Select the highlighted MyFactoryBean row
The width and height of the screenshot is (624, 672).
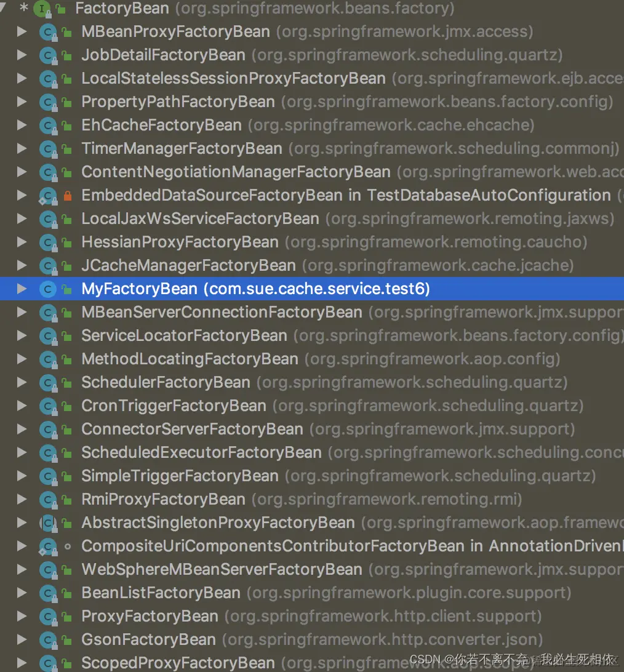click(x=312, y=289)
